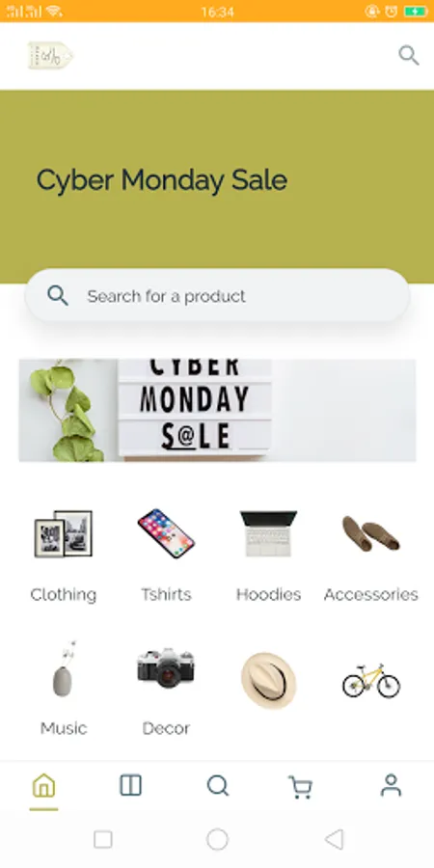Open the Cyber Monday Sale banner image

tap(218, 410)
